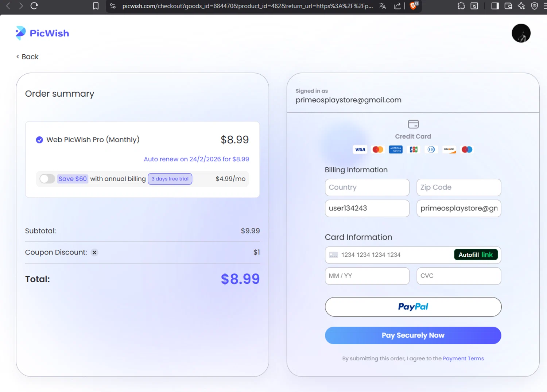This screenshot has height=392, width=547.
Task: Click the share page icon
Action: pyautogui.click(x=397, y=6)
